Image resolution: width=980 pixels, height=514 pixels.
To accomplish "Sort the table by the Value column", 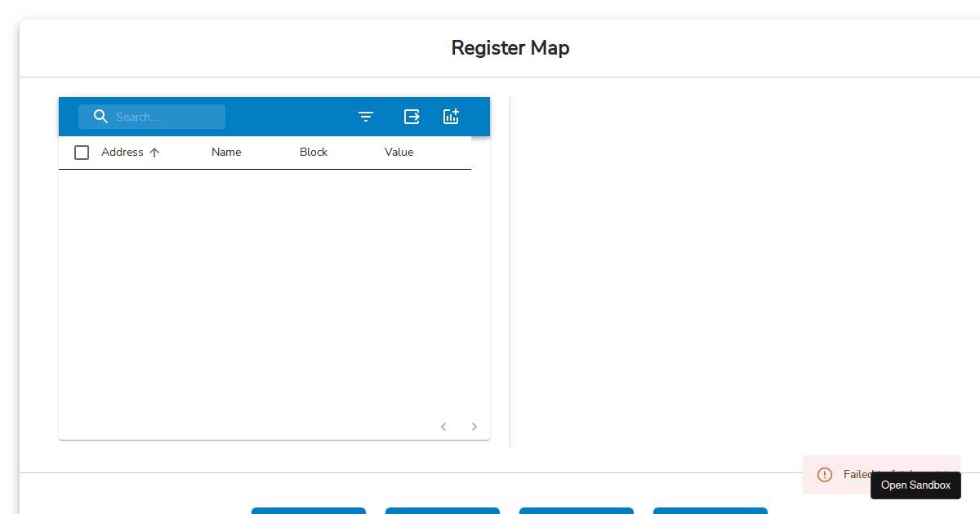I will tap(399, 152).
